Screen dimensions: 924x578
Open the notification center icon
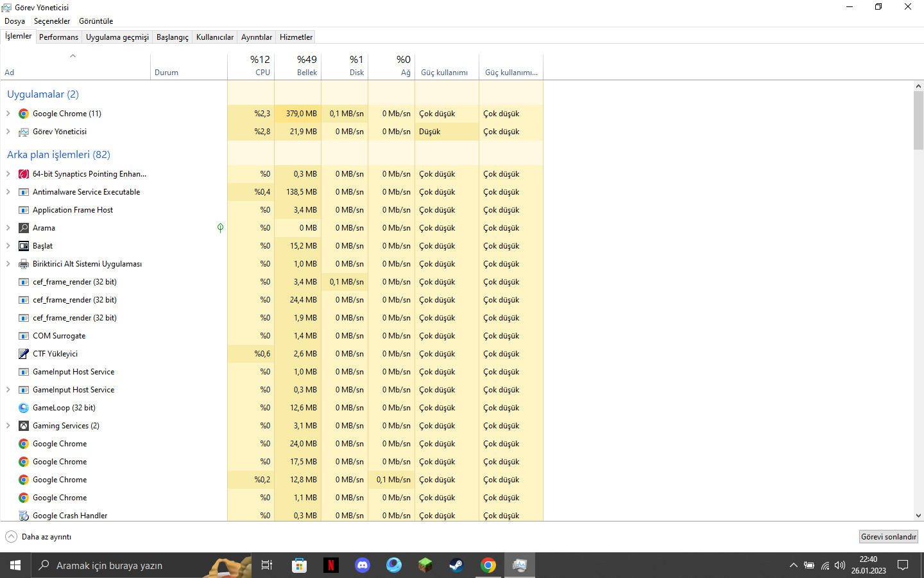(903, 565)
